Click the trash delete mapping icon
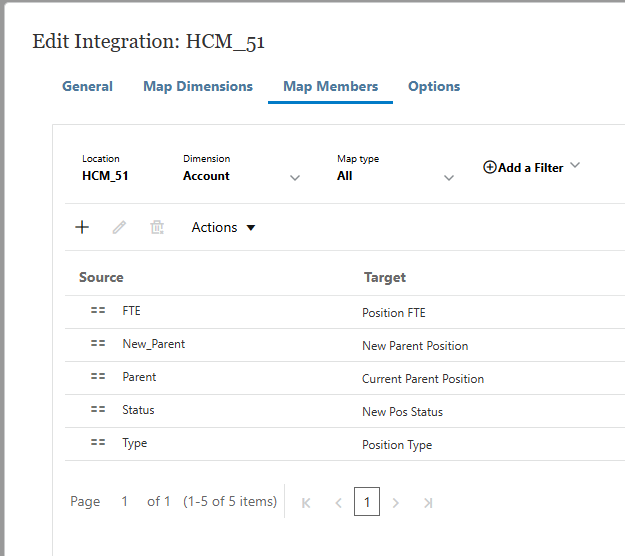The width and height of the screenshot is (625, 556). [157, 227]
